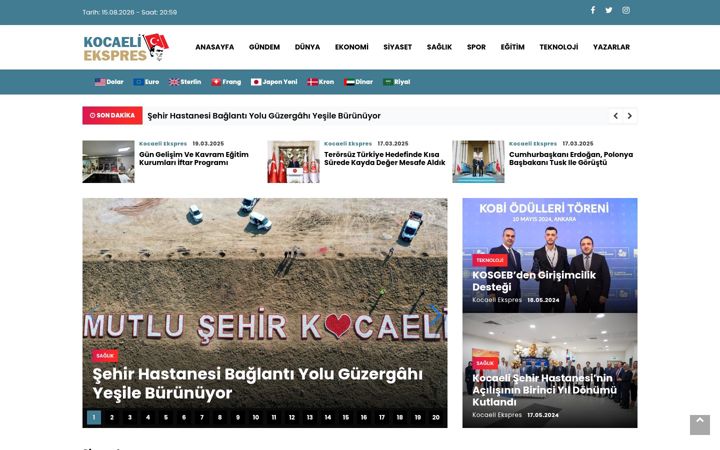Click the scroll-to-top arrow button
The width and height of the screenshot is (720, 450).
pyautogui.click(x=700, y=425)
